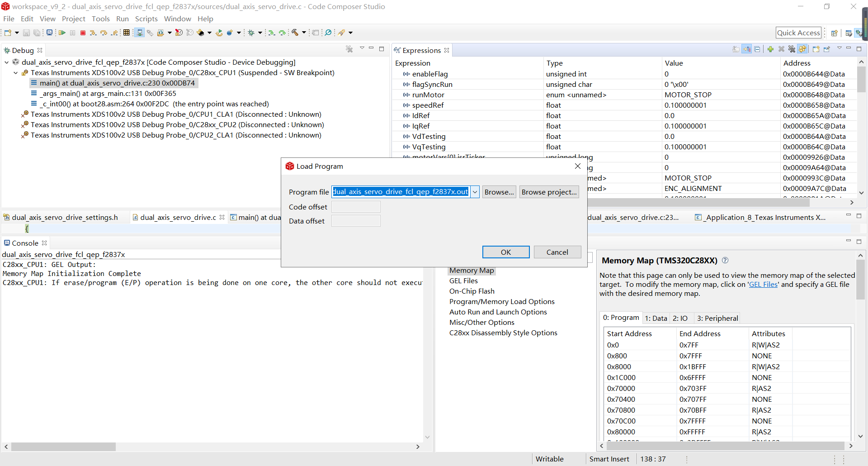Open the New file dropdown arrow
868x466 pixels.
point(17,33)
